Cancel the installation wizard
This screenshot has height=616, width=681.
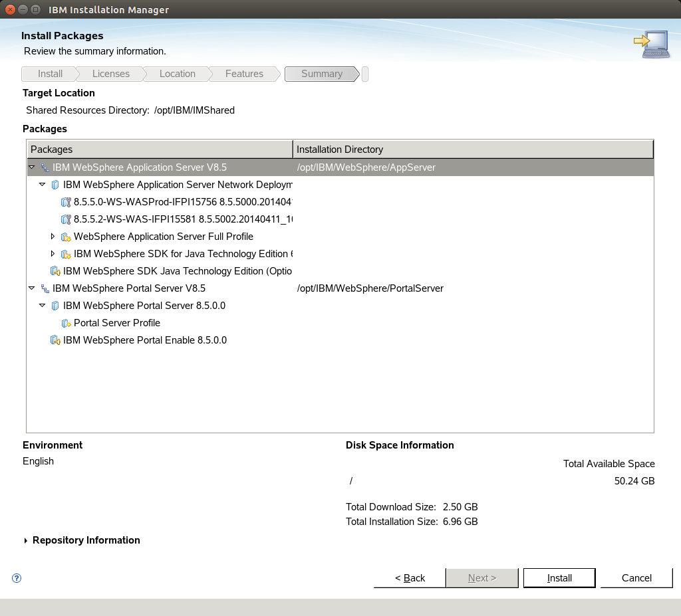[636, 578]
